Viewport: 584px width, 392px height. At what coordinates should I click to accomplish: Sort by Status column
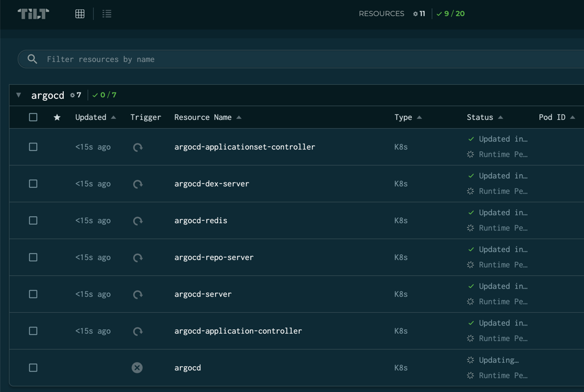485,118
